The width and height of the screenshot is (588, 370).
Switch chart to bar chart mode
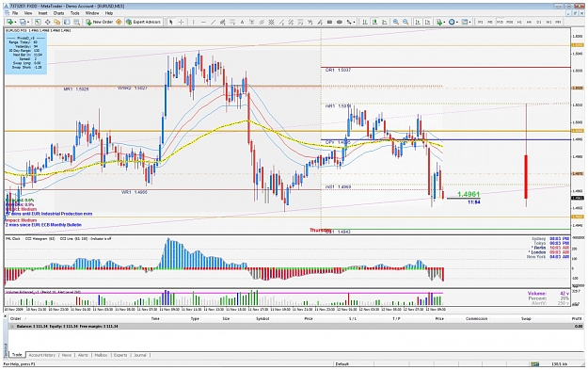365,22
